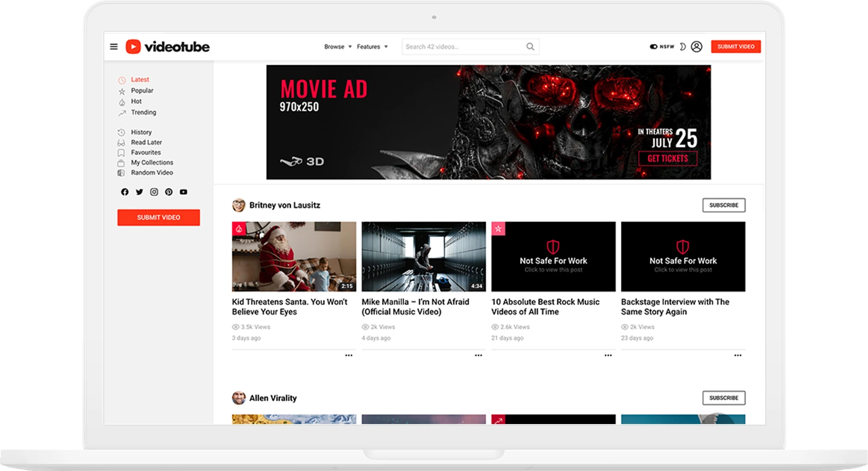Viewport: 868px width, 471px height.
Task: Click the Popular star icon
Action: click(122, 91)
